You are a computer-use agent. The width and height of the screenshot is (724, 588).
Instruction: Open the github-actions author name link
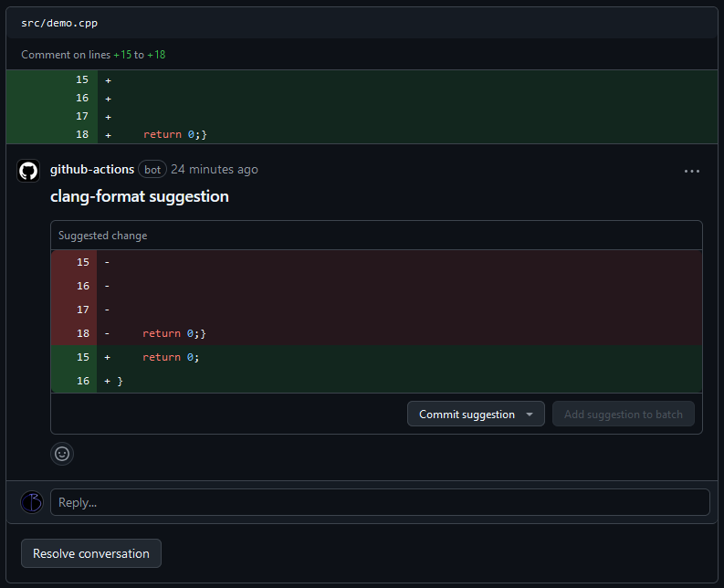pyautogui.click(x=92, y=170)
